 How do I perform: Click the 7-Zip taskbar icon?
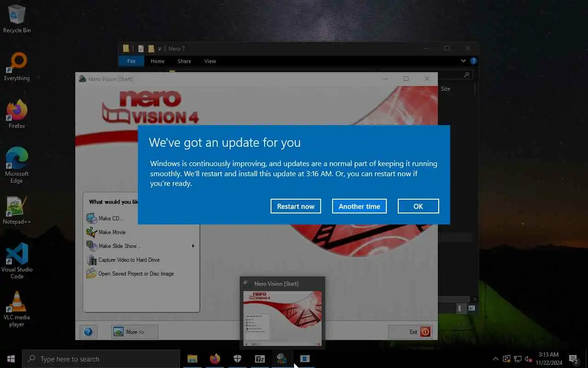point(260,359)
